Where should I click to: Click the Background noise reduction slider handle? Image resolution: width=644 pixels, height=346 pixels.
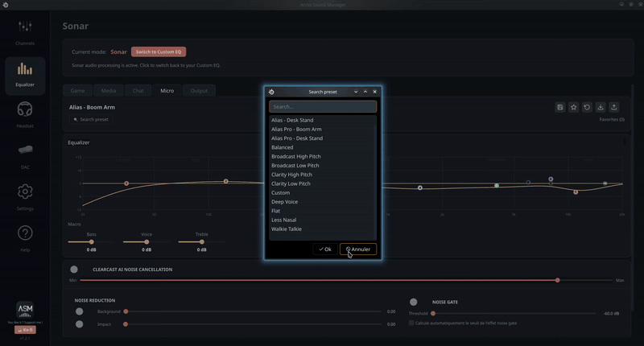coord(126,311)
